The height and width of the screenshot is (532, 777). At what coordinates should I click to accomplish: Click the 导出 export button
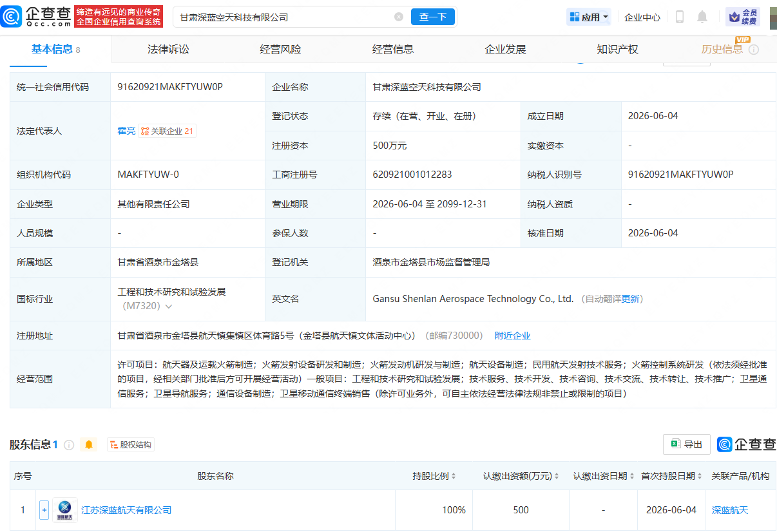click(x=687, y=444)
